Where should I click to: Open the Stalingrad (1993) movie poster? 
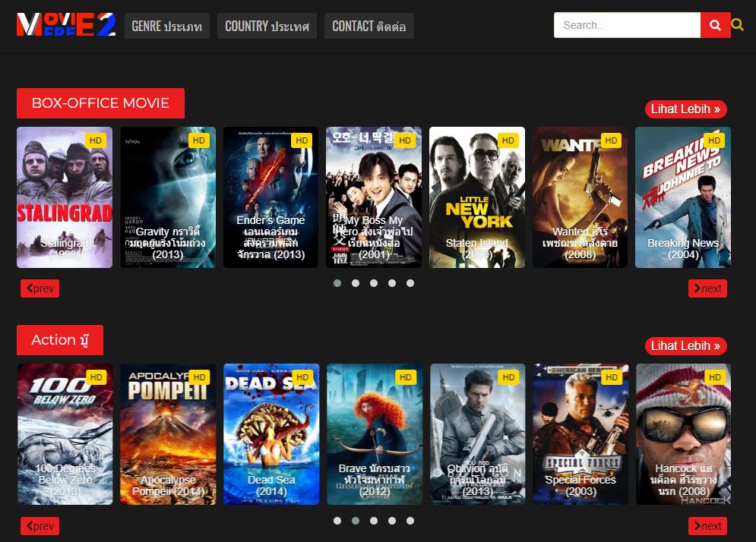65,197
